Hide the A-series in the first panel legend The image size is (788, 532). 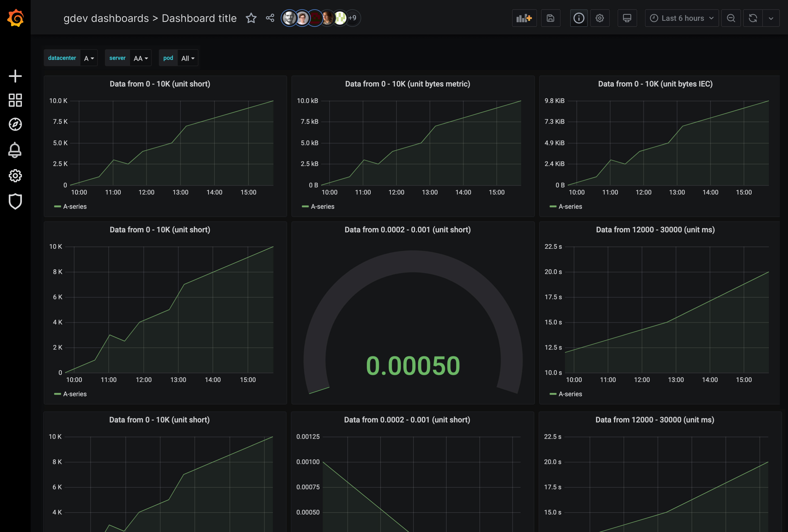[75, 206]
